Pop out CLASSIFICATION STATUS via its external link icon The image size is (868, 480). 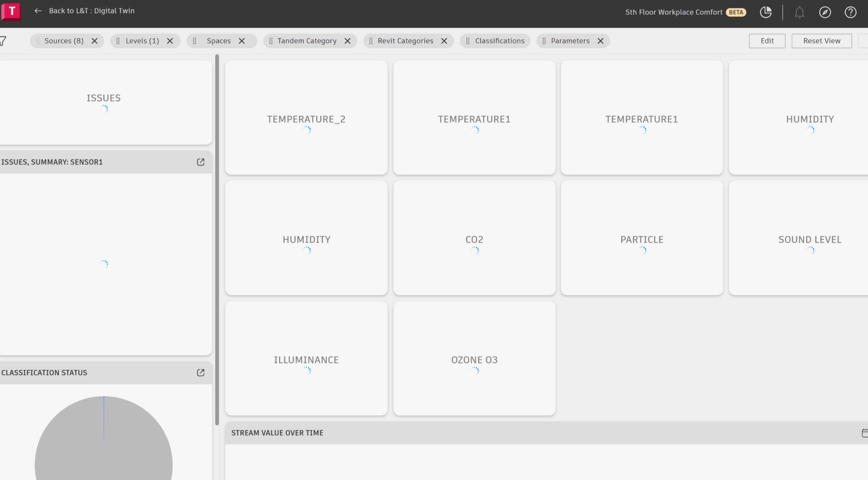coord(200,373)
